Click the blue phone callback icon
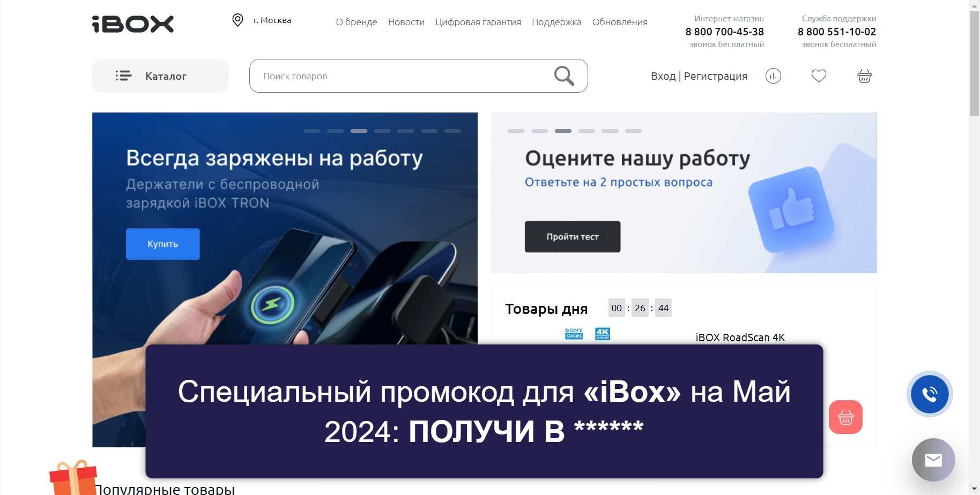980x495 pixels. [x=930, y=394]
